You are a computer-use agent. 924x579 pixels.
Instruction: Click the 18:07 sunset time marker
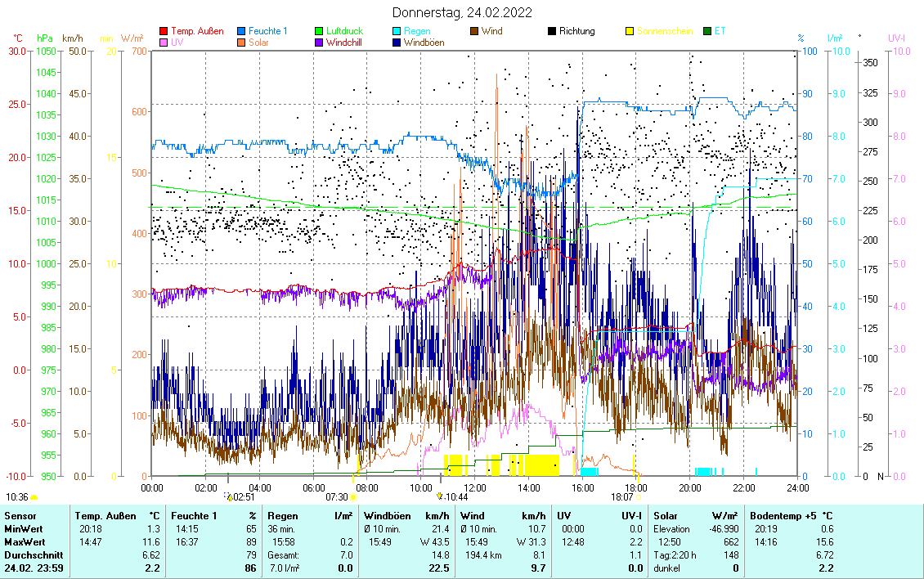point(622,496)
